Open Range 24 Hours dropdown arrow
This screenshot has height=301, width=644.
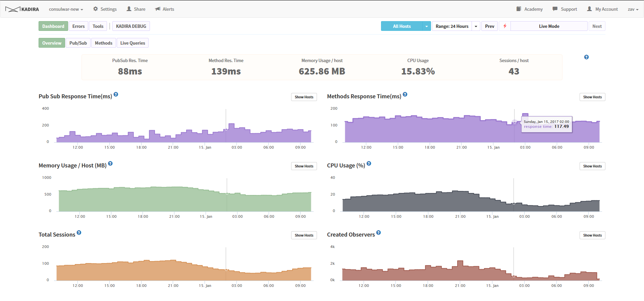476,26
